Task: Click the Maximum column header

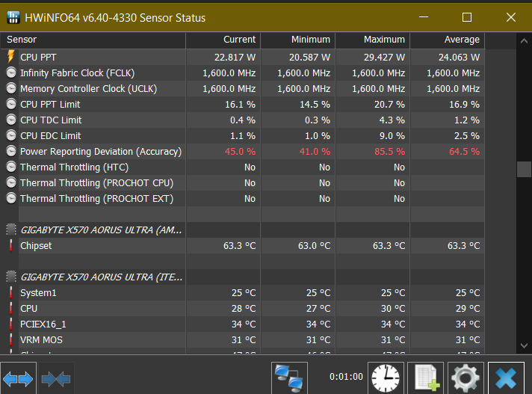Action: [x=373, y=40]
